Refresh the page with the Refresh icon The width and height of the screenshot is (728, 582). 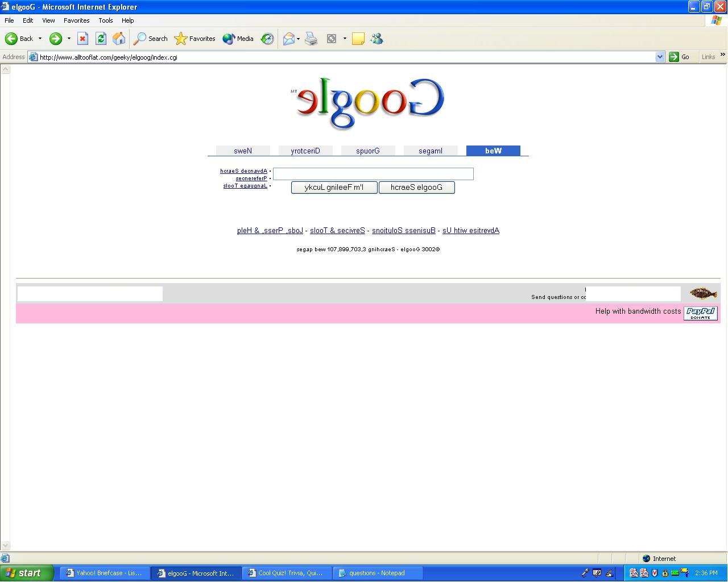101,39
